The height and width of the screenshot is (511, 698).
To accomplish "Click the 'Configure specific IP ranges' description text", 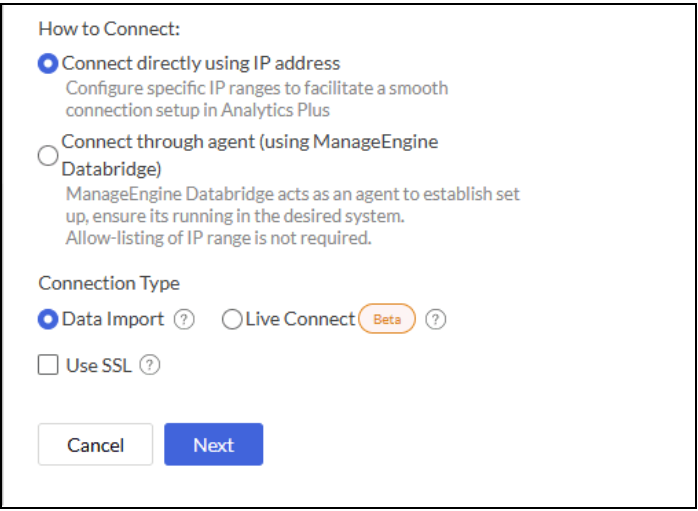I will pos(256,88).
